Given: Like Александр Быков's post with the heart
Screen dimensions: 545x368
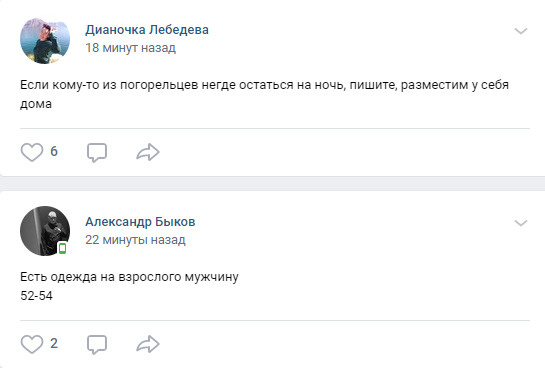Looking at the screenshot, I should (x=32, y=344).
